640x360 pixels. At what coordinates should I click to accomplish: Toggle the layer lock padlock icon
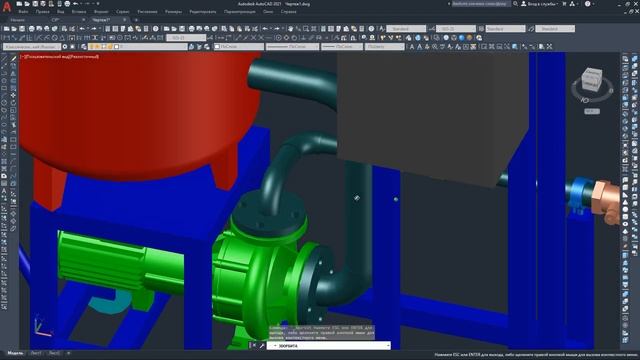(110, 47)
